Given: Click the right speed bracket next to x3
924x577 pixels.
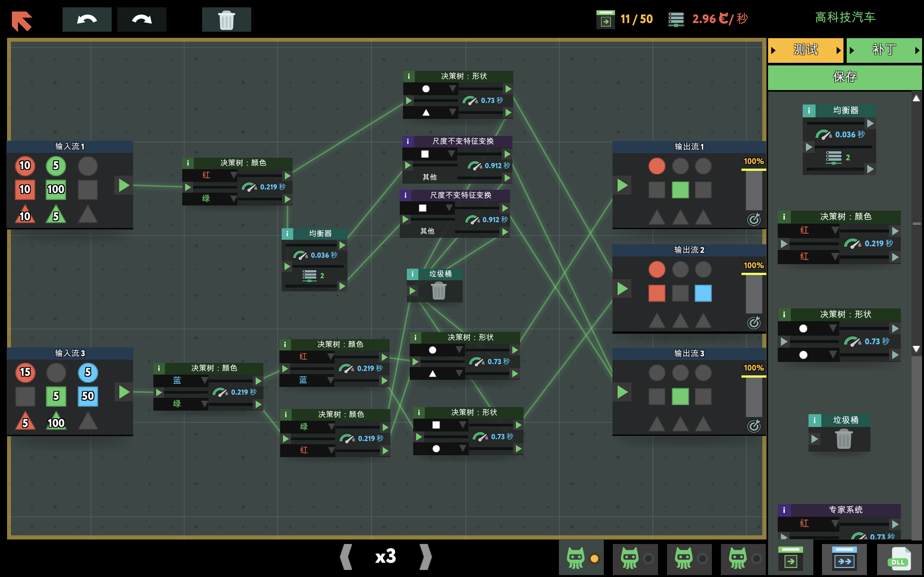Looking at the screenshot, I should tap(425, 557).
